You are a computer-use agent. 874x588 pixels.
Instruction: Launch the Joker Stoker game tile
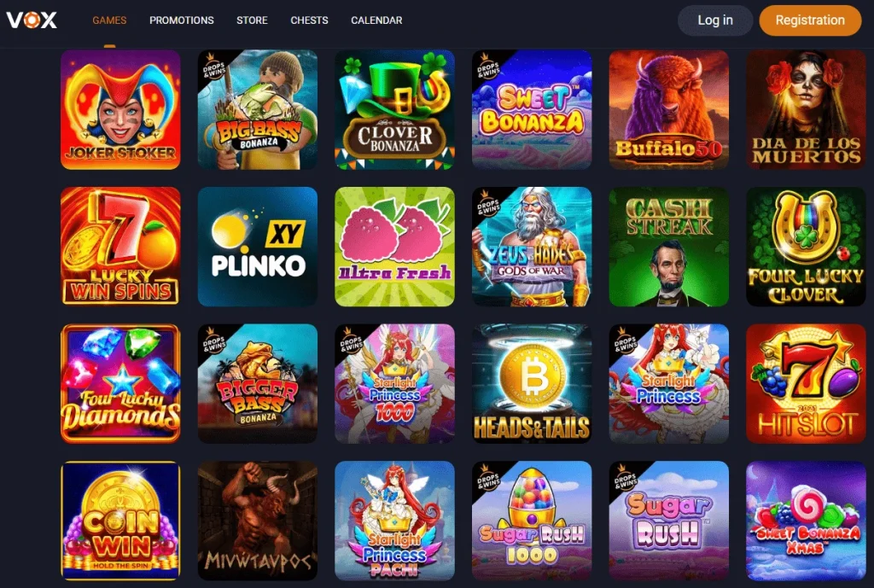(120, 110)
